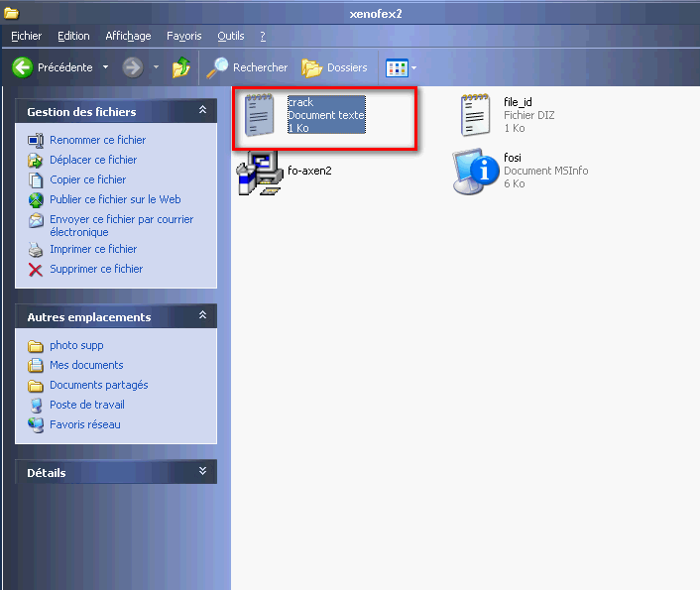
Task: Click the printer icon
Action: 36,250
